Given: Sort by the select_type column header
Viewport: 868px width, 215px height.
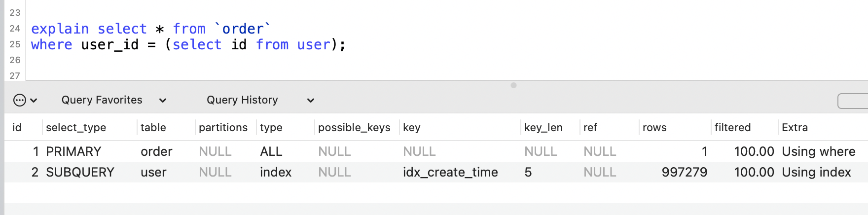Looking at the screenshot, I should (76, 128).
